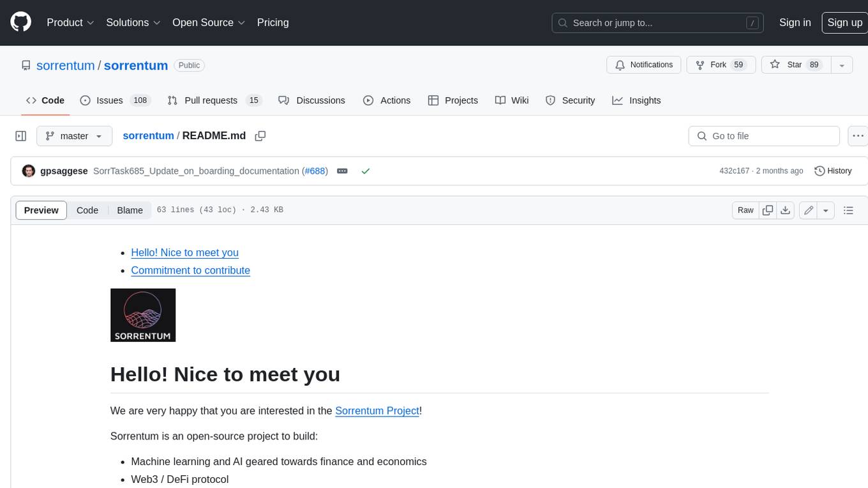Copy the README.md file path

[260, 136]
